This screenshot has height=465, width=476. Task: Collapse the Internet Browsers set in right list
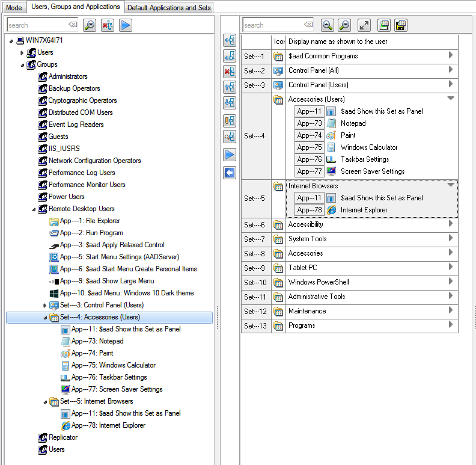pyautogui.click(x=451, y=185)
